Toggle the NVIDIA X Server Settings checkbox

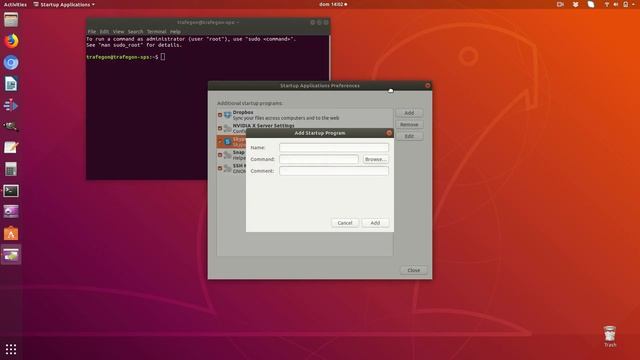coord(220,128)
